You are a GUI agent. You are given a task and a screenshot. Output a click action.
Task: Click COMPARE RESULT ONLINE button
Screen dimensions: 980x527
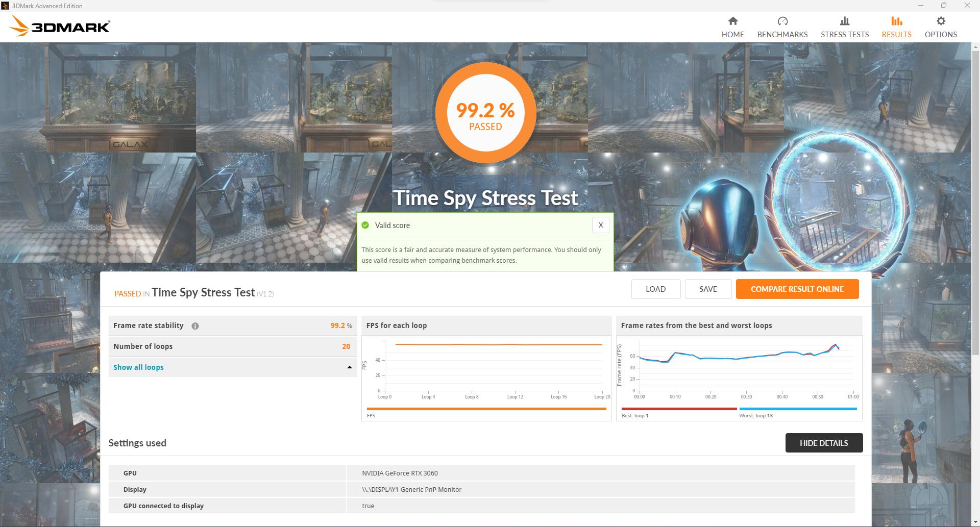797,289
